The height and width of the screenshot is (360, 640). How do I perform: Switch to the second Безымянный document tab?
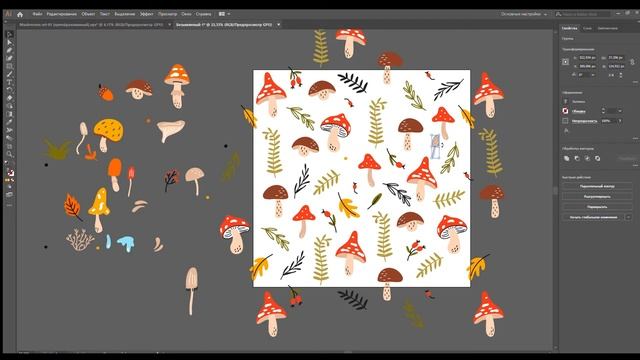(x=225, y=25)
